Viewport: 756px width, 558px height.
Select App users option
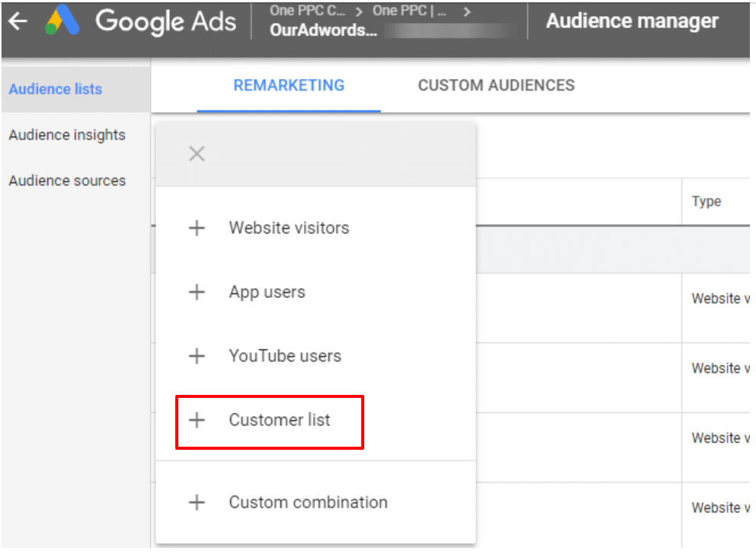pos(267,292)
